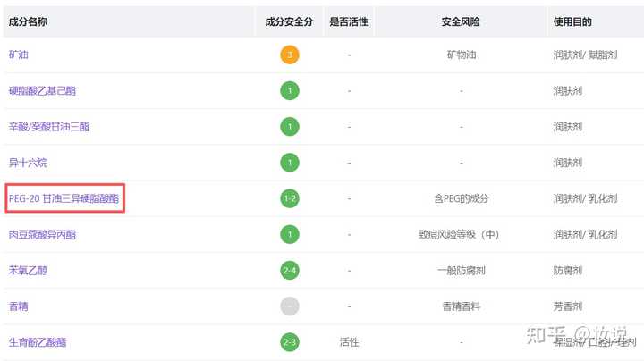Click the green 1-2 safety score badge
Image resolution: width=644 pixels, height=361 pixels.
coord(289,198)
